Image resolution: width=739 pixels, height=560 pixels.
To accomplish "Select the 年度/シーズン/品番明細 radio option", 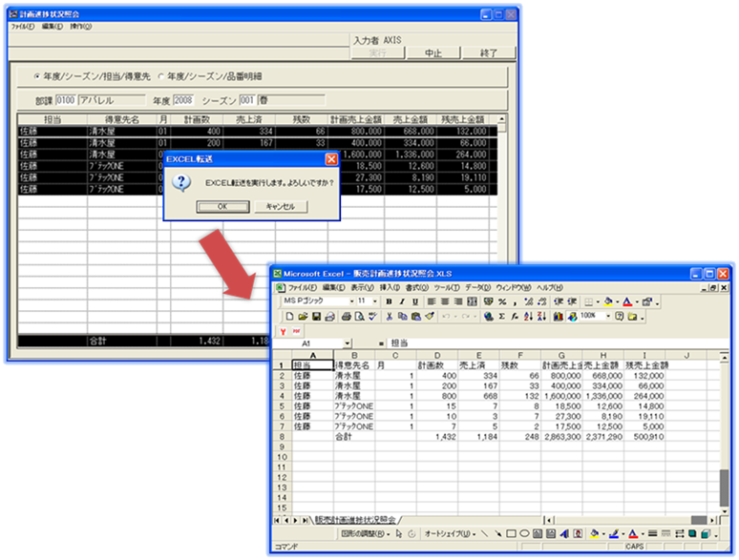I will (161, 75).
